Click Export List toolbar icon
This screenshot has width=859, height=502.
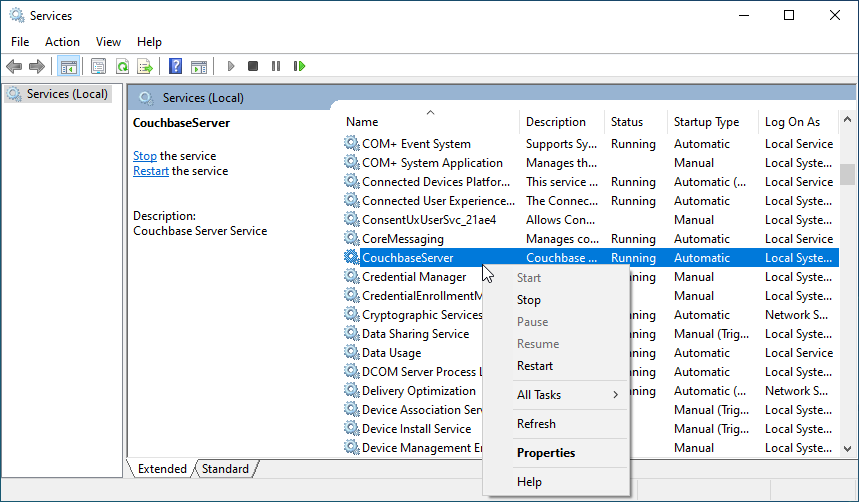pos(145,67)
